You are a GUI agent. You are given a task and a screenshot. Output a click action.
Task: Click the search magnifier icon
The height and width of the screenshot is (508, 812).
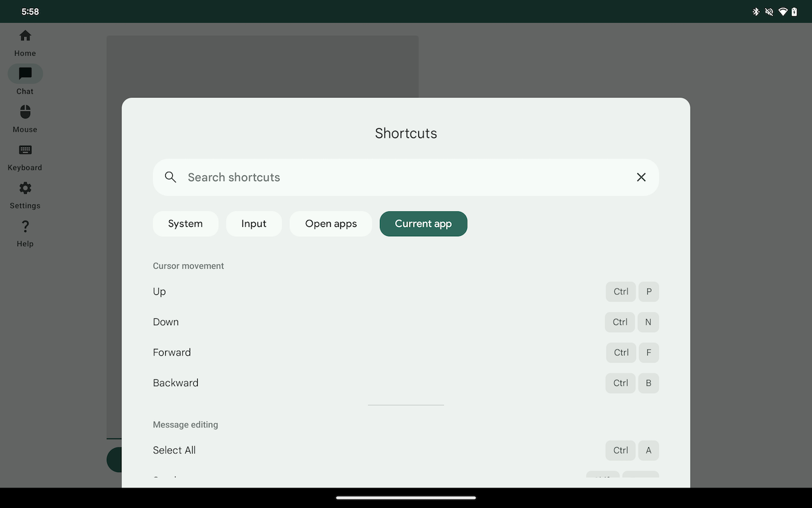tap(171, 177)
